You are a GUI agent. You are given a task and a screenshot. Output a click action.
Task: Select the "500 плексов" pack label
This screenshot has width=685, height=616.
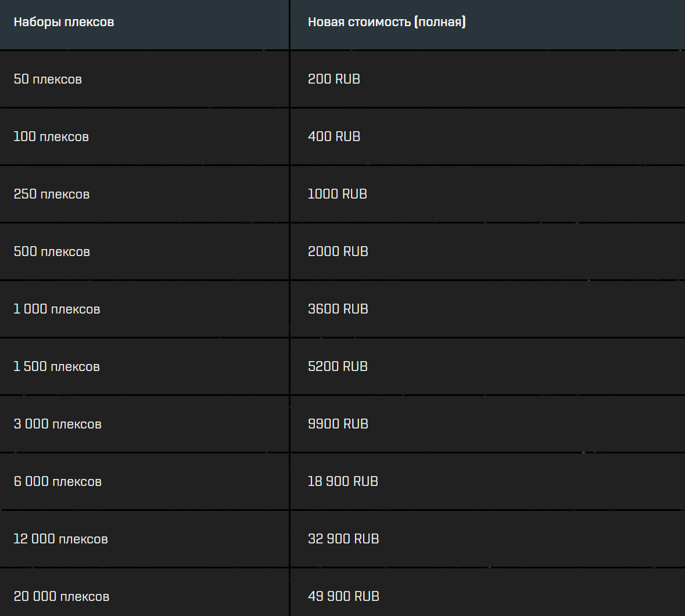(52, 251)
